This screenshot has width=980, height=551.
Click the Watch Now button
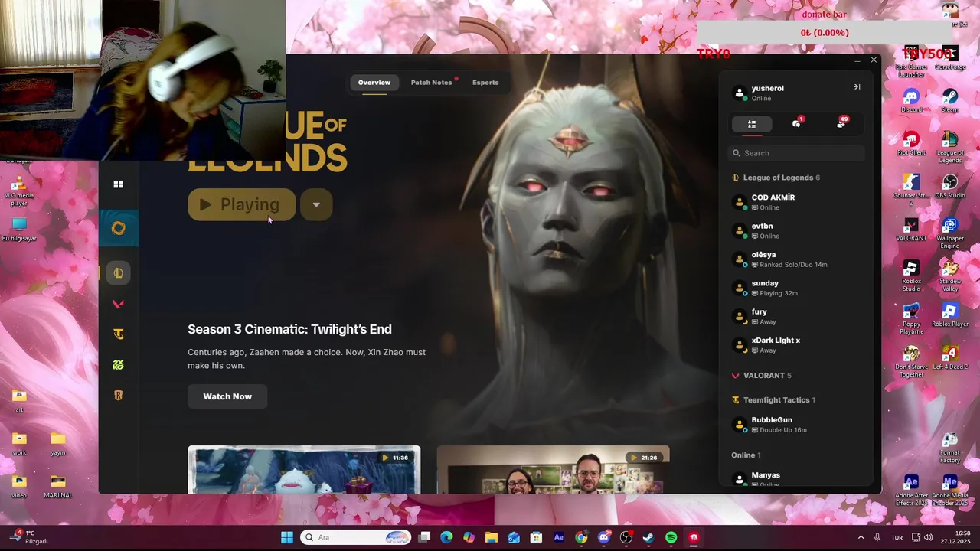[x=227, y=396]
